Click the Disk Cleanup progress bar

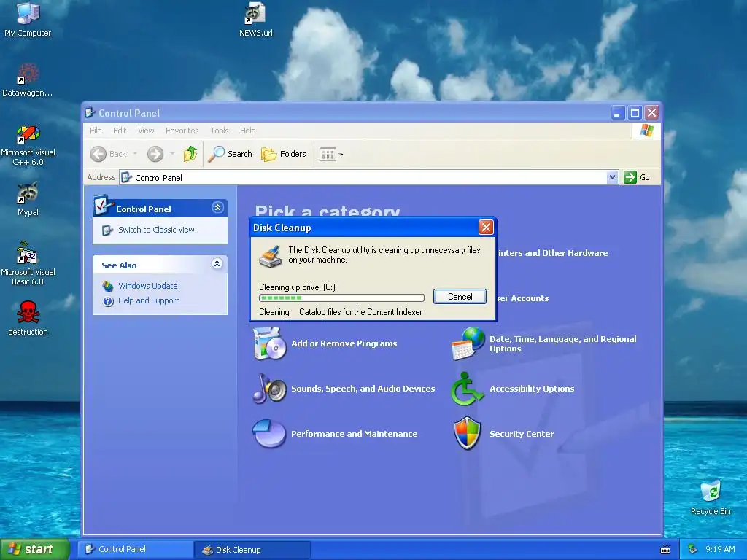(341, 297)
